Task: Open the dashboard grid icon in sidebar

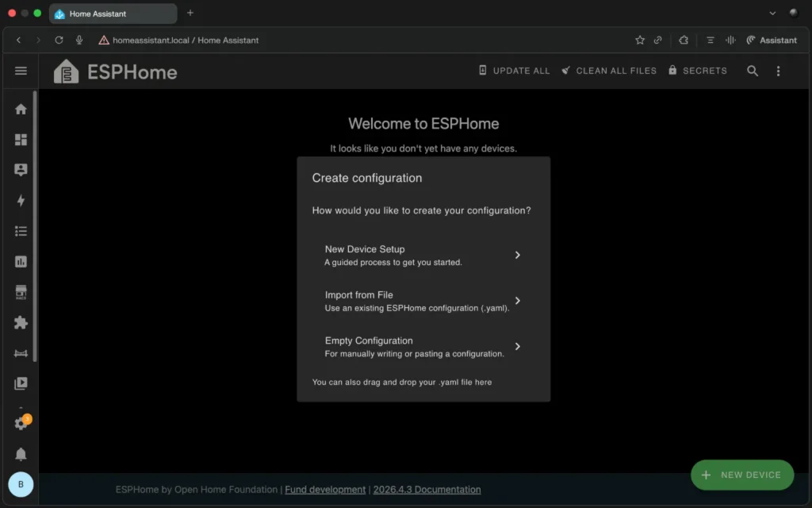Action: pyautogui.click(x=21, y=140)
